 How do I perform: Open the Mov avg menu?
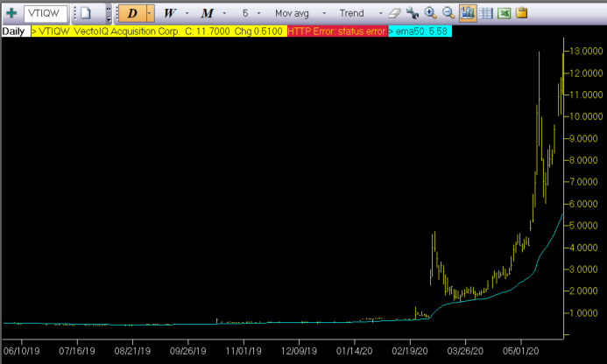tap(292, 13)
